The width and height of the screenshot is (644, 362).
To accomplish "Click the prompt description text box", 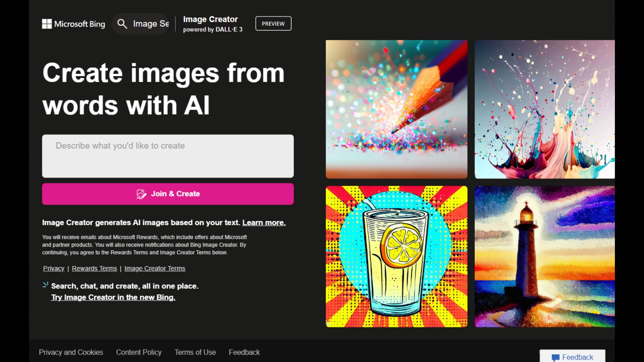I will (168, 156).
